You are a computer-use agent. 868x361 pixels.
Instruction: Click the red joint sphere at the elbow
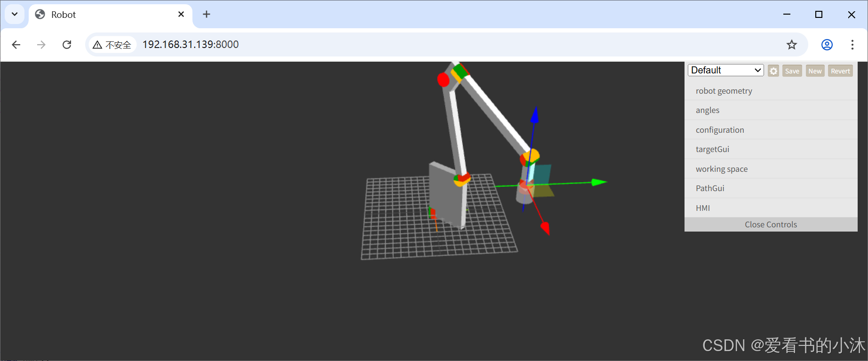point(443,80)
